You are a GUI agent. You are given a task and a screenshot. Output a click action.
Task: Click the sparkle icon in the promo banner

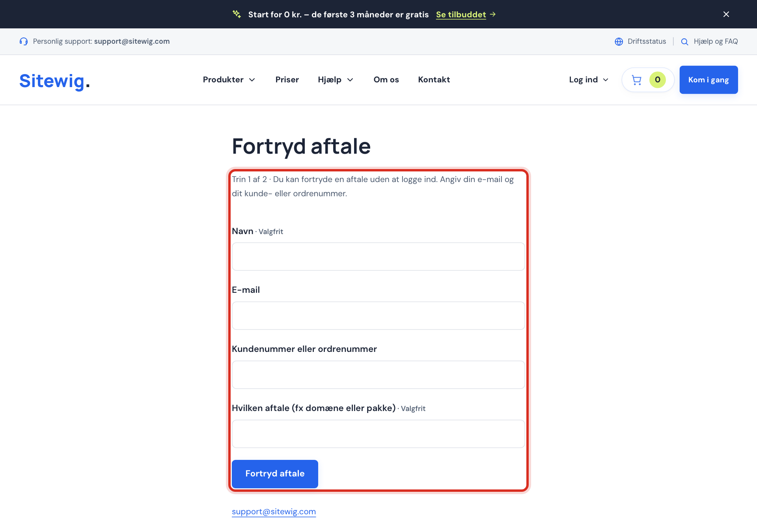coord(237,14)
